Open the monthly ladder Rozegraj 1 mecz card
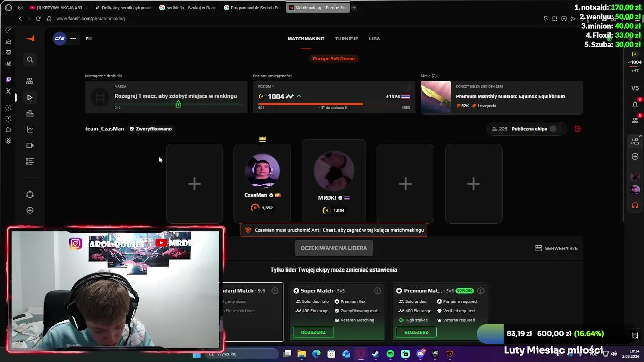 166,98
